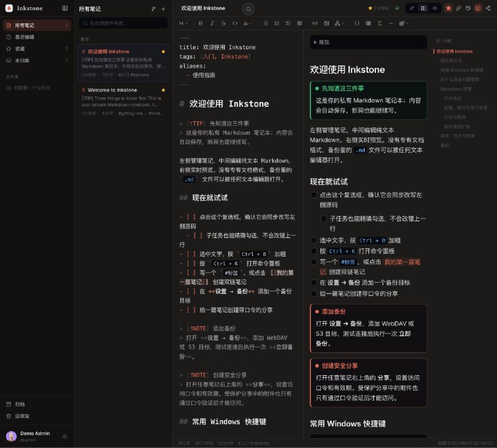
Task: Share the note with share icon
Action: point(488,8)
